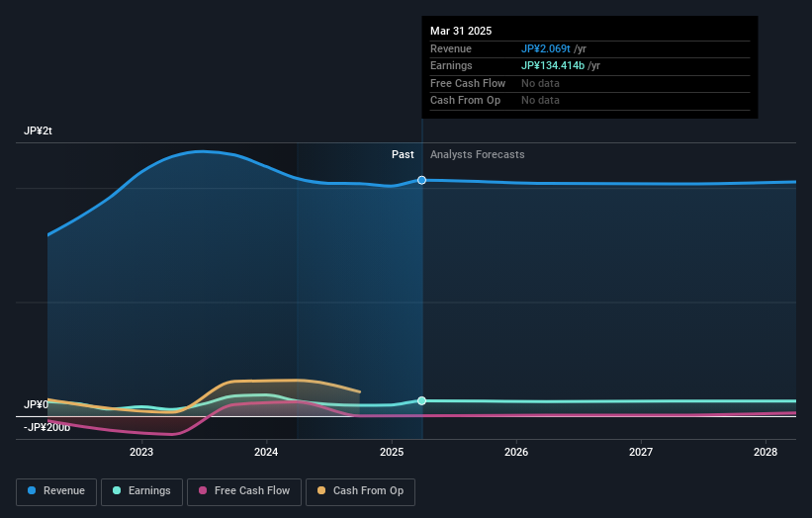
Task: Click the teal Earnings legend dot
Action: [x=117, y=490]
